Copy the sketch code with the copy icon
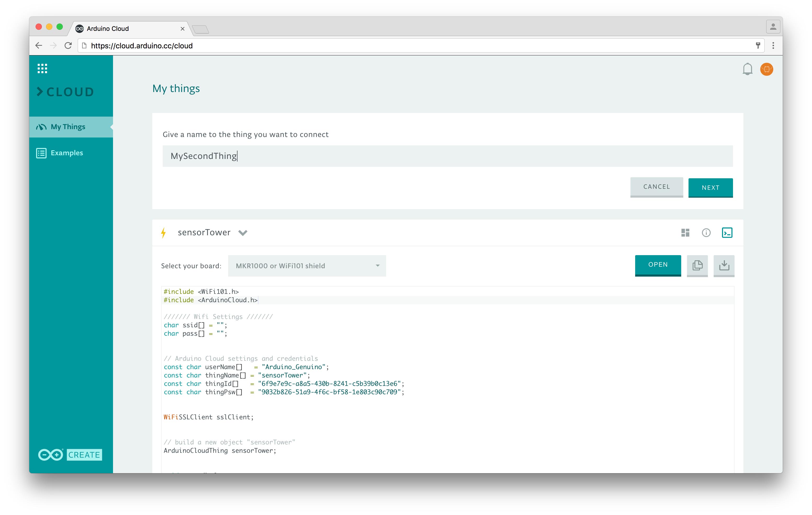The height and width of the screenshot is (515, 812). [x=697, y=266]
